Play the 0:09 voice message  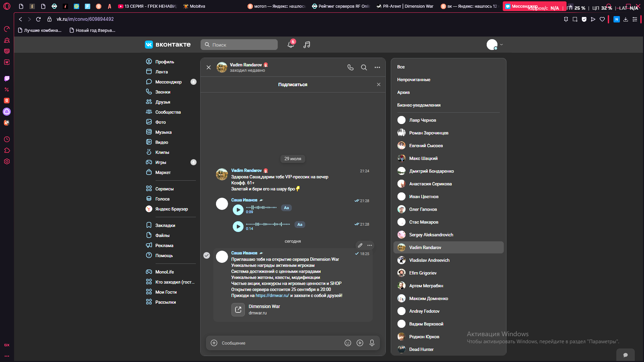point(238,210)
